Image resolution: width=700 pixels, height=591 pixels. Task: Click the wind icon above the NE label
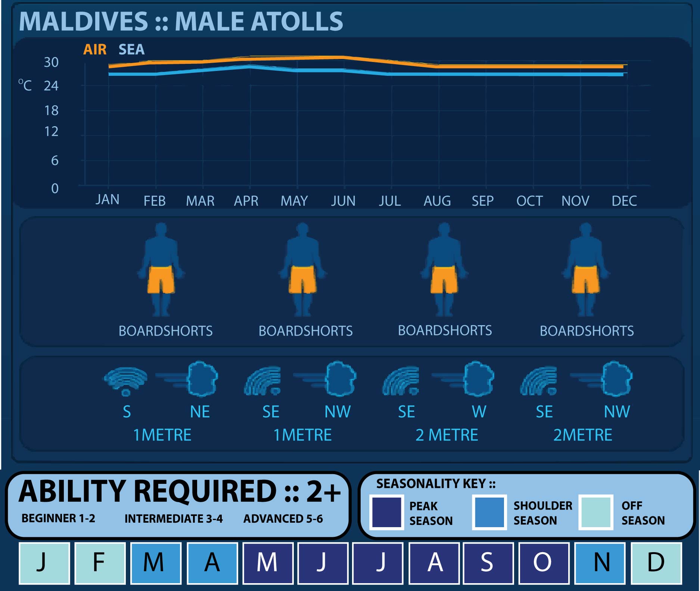click(190, 379)
